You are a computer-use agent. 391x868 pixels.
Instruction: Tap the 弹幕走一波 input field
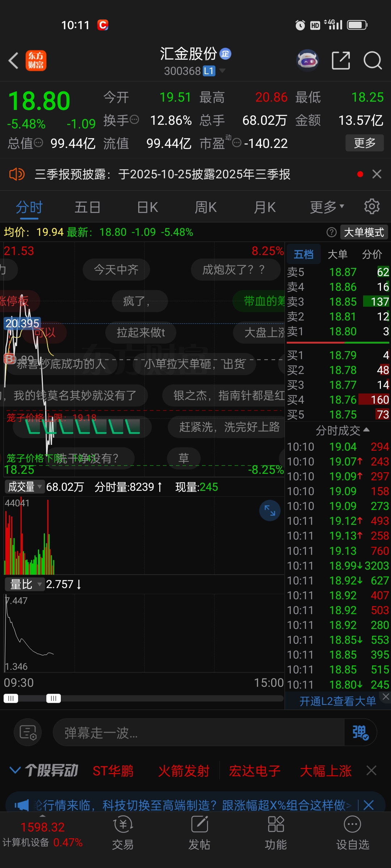point(198,733)
